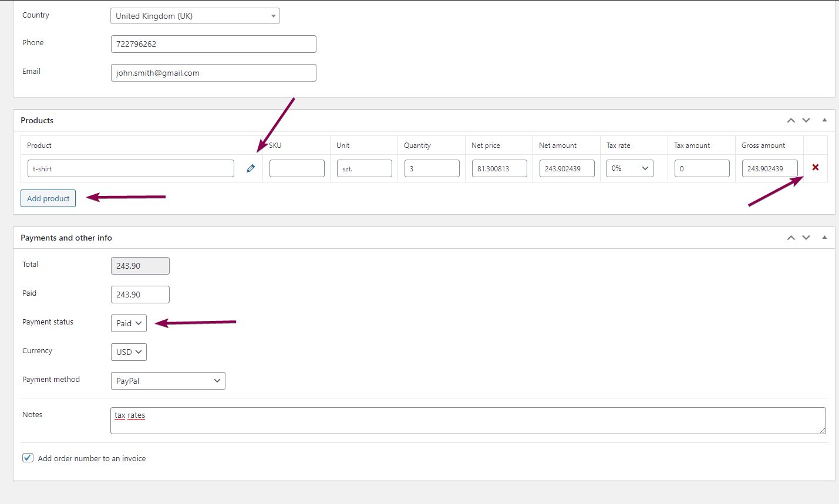The image size is (839, 504).
Task: Click the Tax amount column header
Action: 692,146
